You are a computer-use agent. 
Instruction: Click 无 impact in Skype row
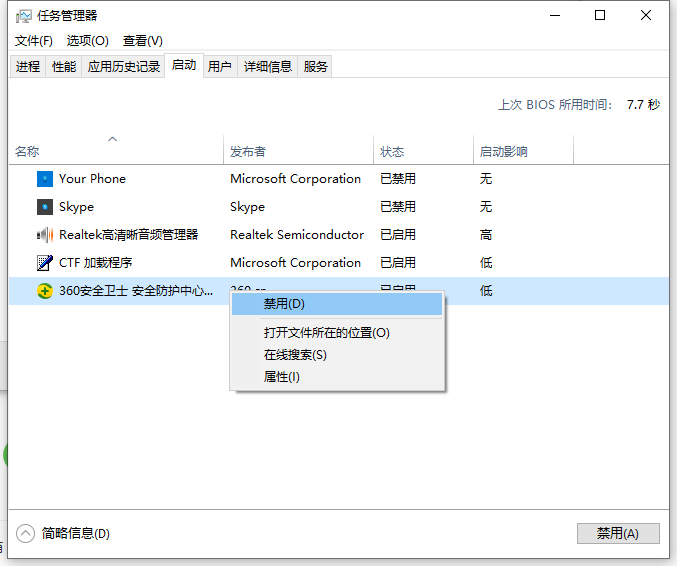point(486,207)
